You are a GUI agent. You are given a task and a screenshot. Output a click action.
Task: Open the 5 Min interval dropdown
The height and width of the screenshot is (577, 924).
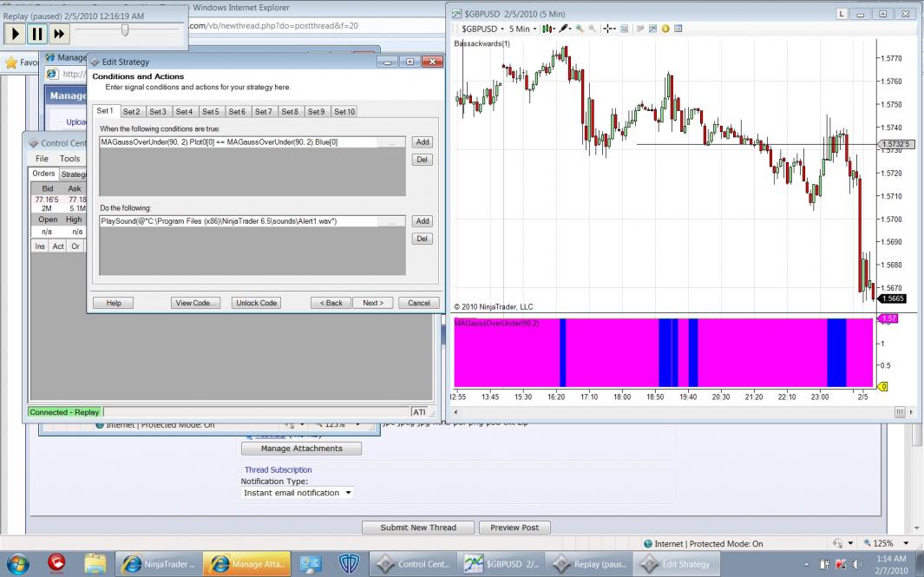pyautogui.click(x=522, y=29)
